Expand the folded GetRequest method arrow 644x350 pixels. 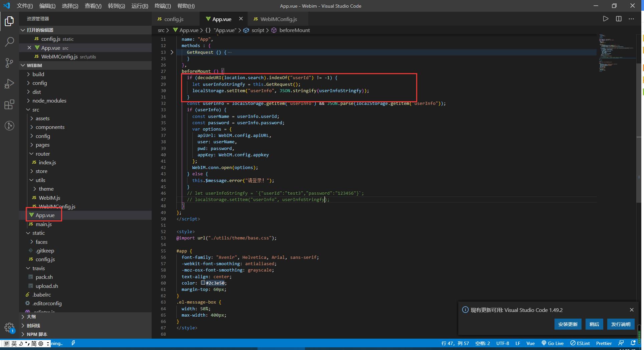172,52
